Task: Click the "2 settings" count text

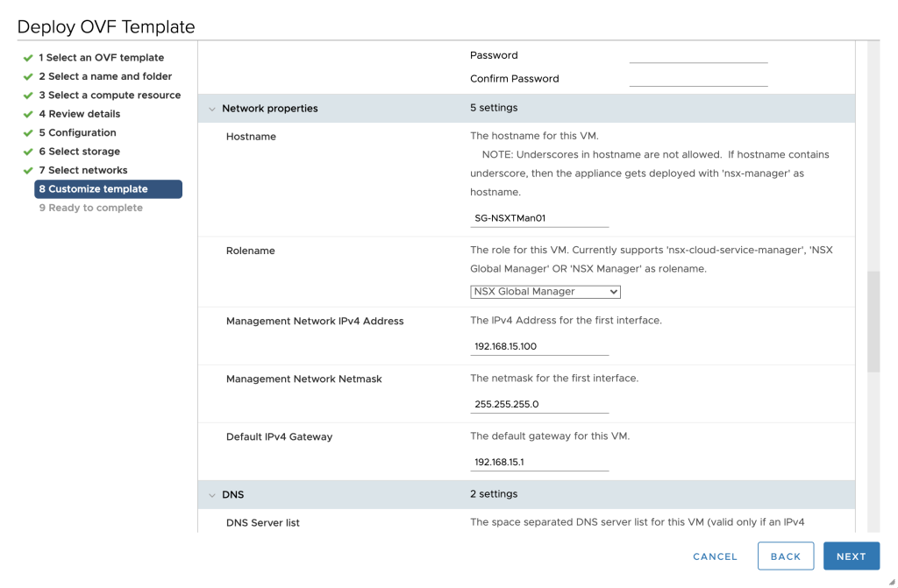Action: click(x=494, y=494)
